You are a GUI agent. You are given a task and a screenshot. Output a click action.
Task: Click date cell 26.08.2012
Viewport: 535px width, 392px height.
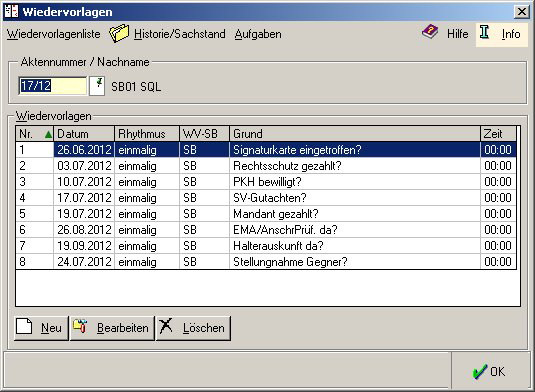click(x=84, y=230)
